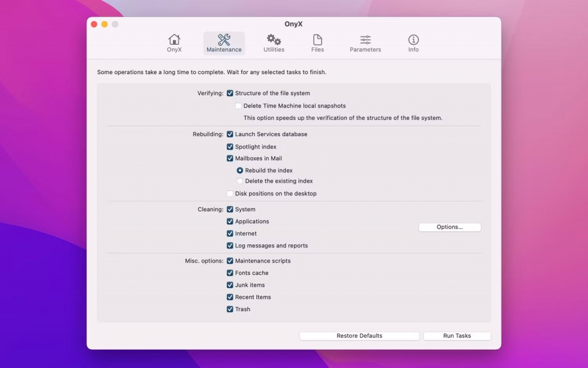Switch to the Files document icon
The image size is (588, 368).
click(318, 40)
